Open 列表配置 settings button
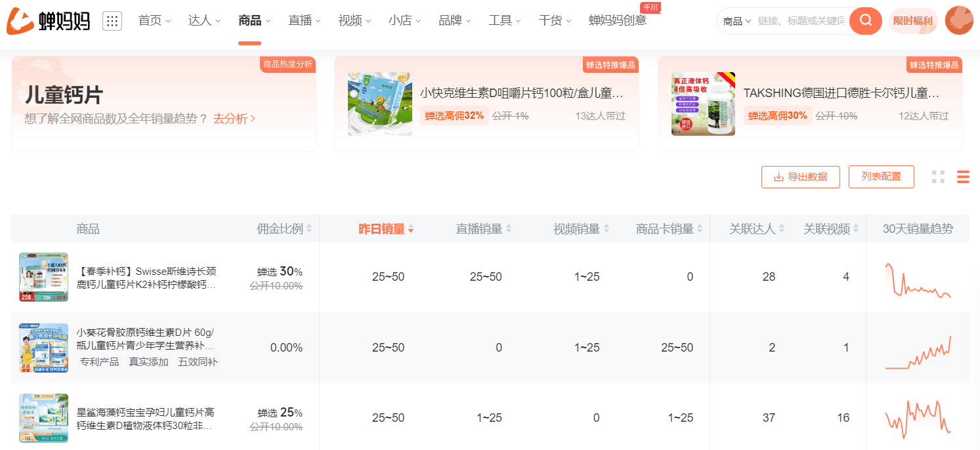Screen dimensions: 980x450 882,176
